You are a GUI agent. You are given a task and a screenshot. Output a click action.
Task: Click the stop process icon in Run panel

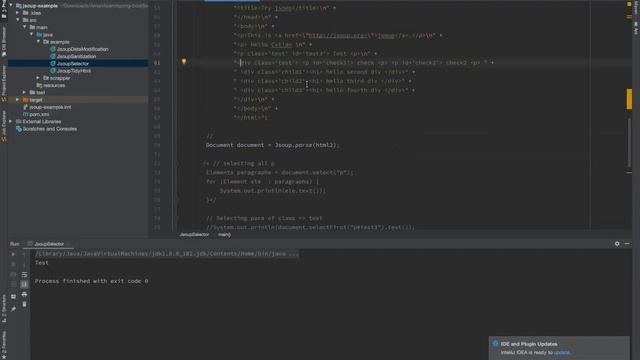coord(13,264)
